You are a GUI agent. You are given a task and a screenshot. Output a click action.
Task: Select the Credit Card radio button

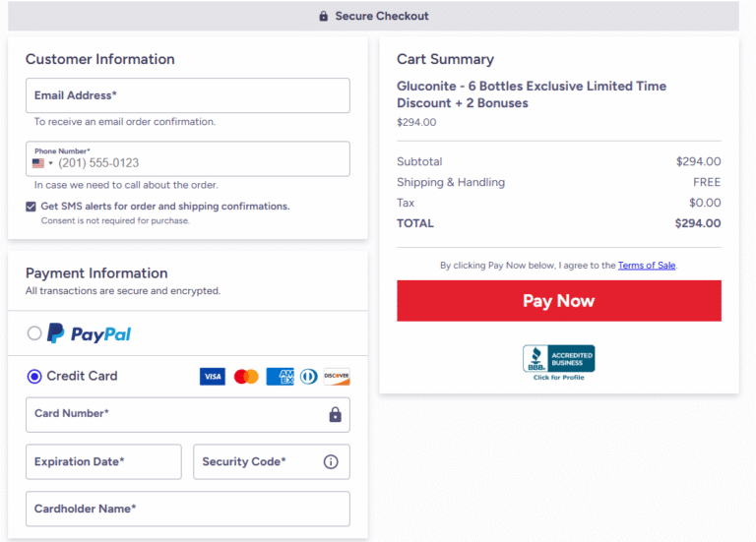pos(34,376)
